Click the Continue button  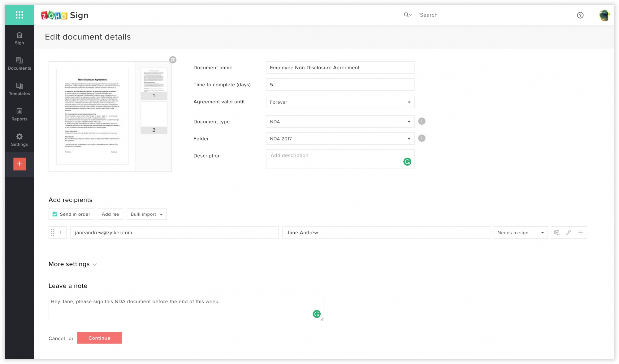[99, 338]
